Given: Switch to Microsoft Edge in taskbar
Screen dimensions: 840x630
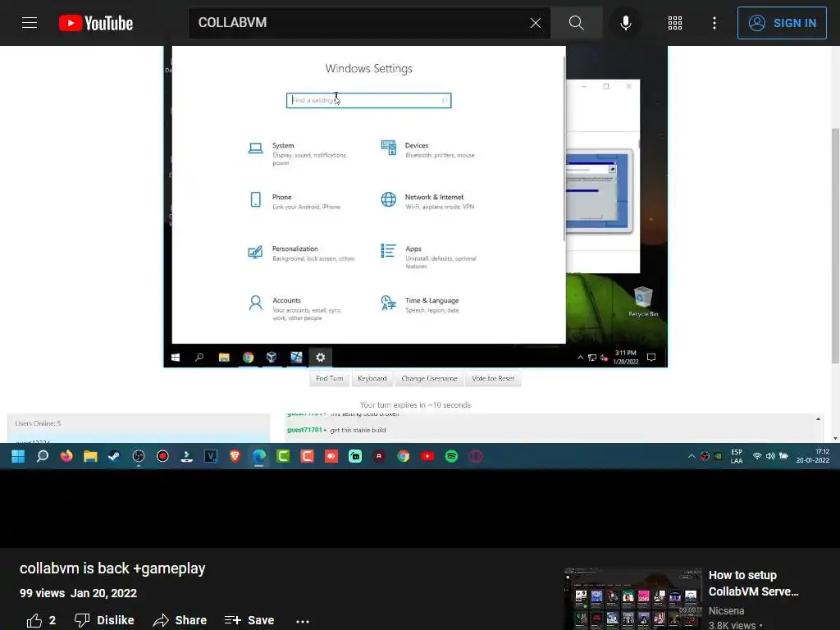Looking at the screenshot, I should pyautogui.click(x=258, y=456).
